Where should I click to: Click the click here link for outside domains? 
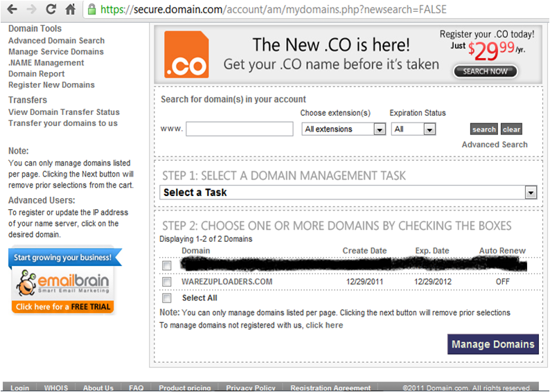pyautogui.click(x=324, y=326)
